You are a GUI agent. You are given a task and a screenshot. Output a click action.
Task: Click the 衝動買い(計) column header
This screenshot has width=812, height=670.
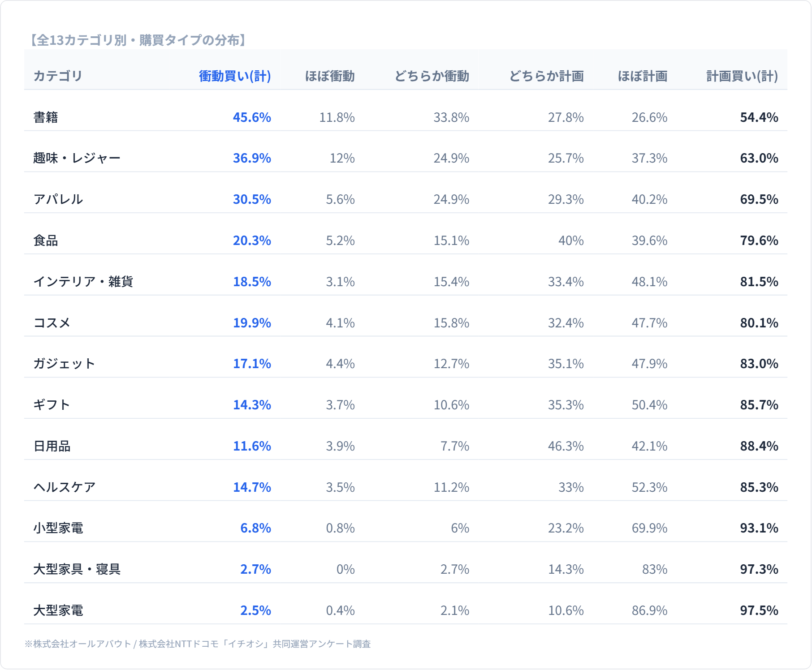point(235,76)
